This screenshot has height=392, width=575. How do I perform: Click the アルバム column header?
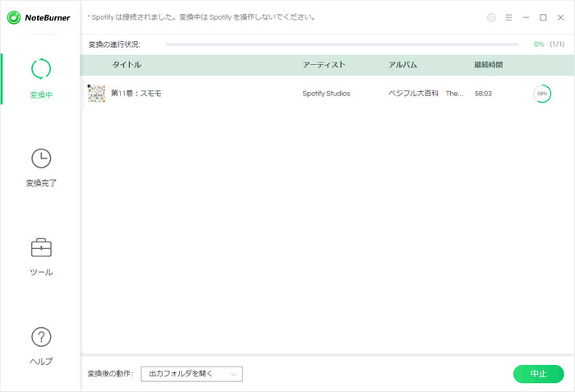402,65
